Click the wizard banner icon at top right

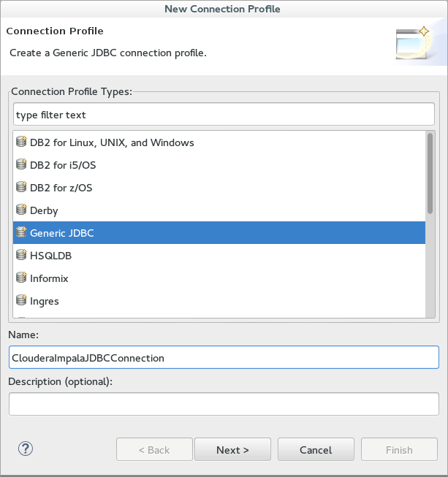point(413,42)
